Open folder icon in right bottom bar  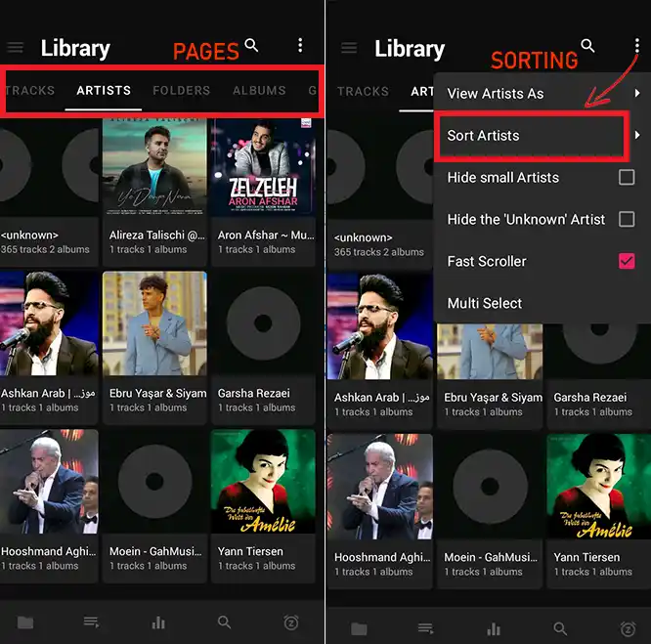pyautogui.click(x=359, y=629)
